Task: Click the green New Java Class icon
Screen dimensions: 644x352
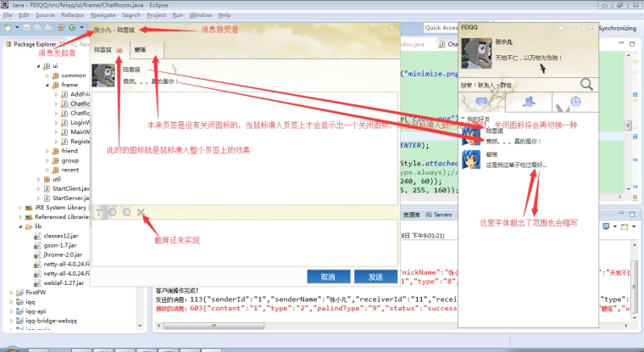Action: (x=73, y=27)
